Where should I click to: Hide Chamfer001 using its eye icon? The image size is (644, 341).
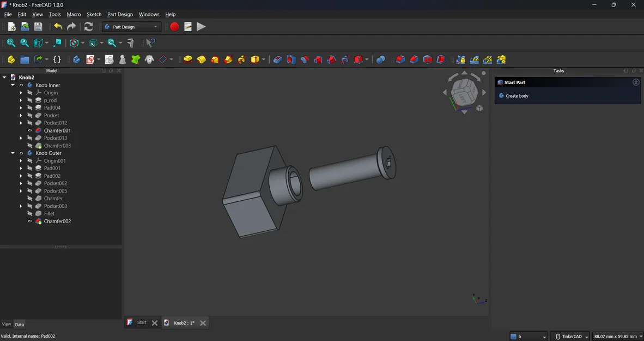click(30, 131)
